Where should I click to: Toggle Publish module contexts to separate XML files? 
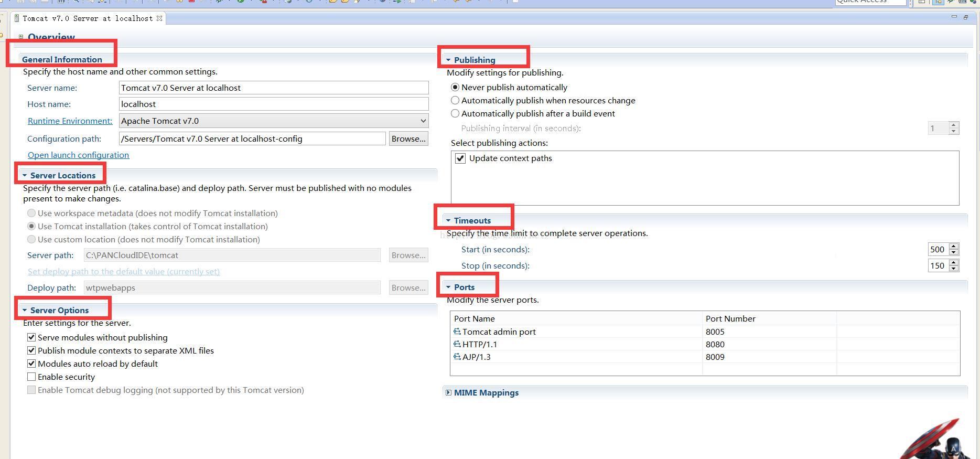pyautogui.click(x=31, y=350)
